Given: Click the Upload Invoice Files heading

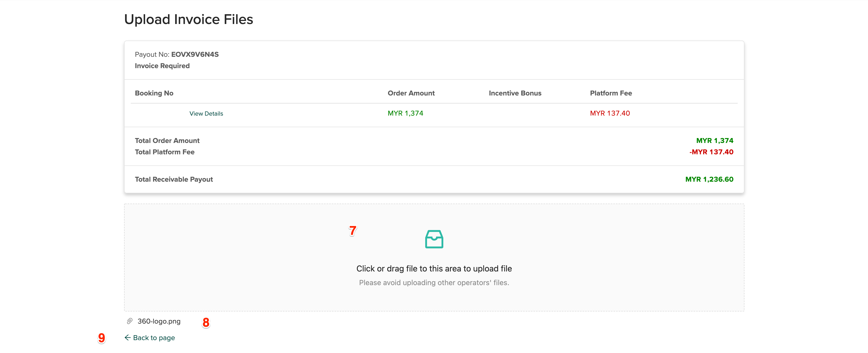Looking at the screenshot, I should [x=188, y=20].
